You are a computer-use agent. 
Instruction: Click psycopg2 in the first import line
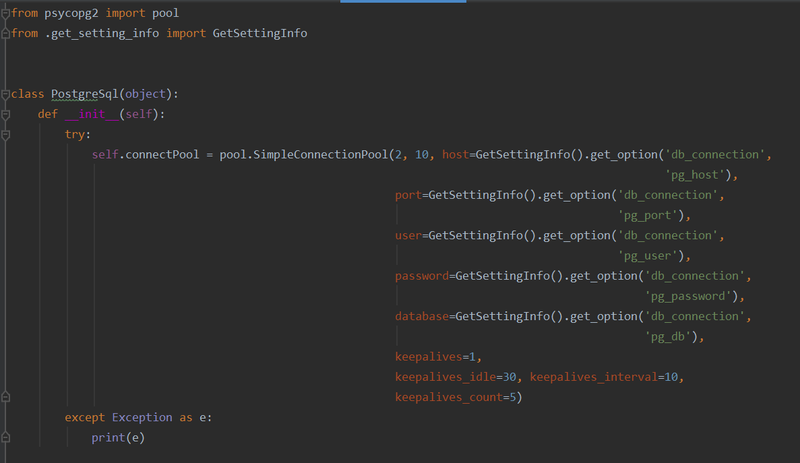[x=71, y=13]
